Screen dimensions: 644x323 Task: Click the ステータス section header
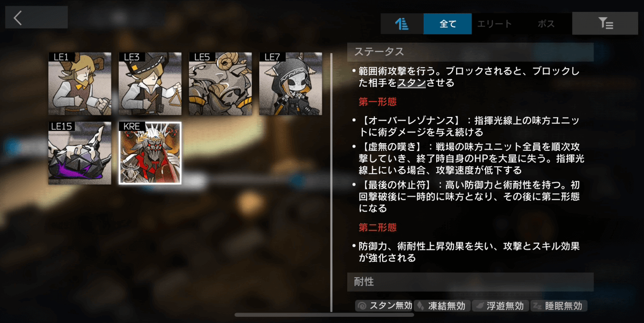(x=471, y=52)
